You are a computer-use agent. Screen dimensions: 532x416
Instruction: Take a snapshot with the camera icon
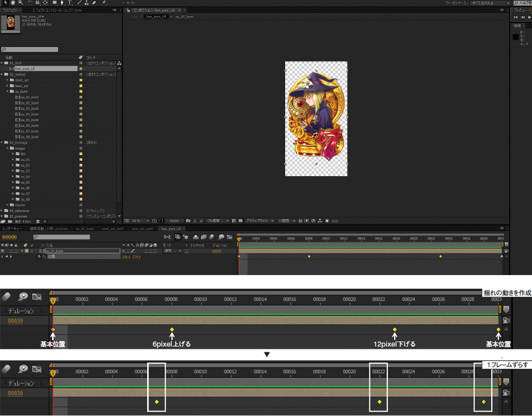pyautogui.click(x=188, y=221)
